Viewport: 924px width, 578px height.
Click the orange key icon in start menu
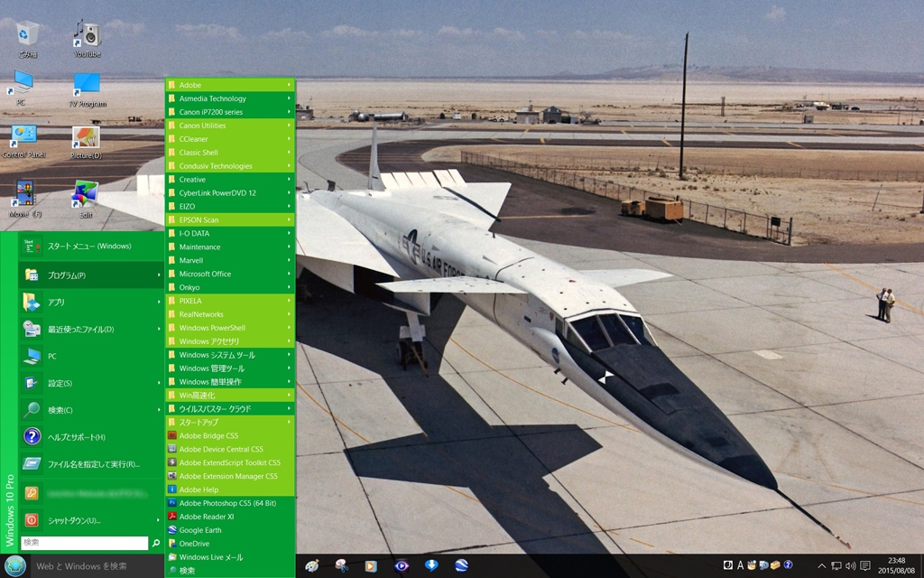(x=32, y=493)
